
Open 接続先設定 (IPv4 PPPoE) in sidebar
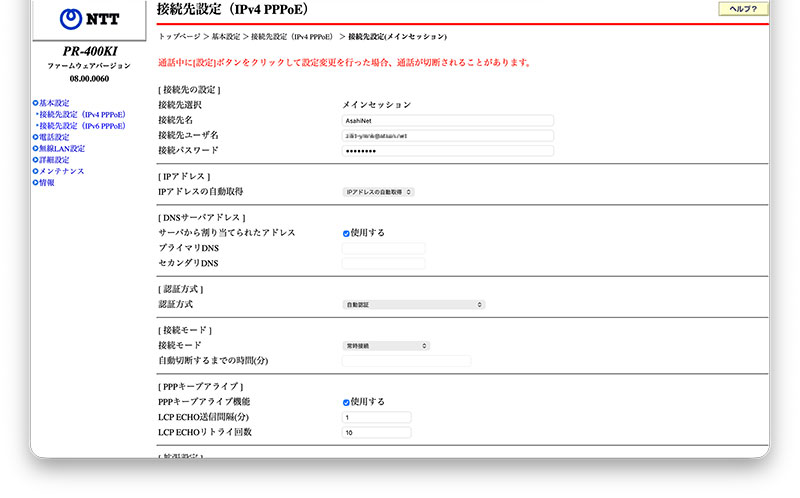83,115
